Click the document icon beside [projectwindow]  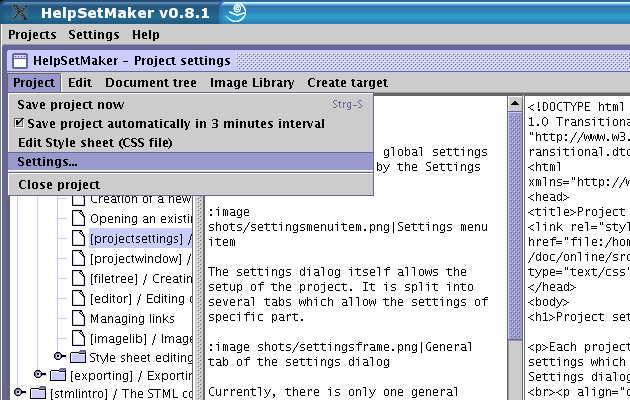point(78,258)
